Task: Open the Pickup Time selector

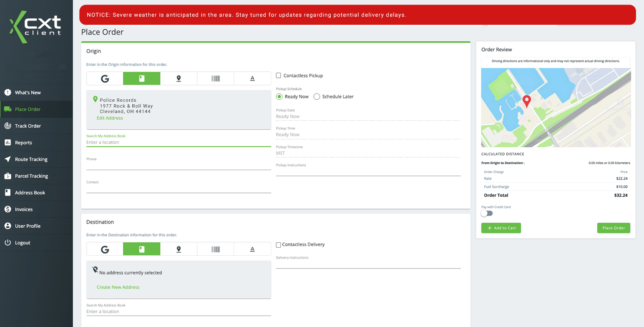Action: click(x=368, y=134)
